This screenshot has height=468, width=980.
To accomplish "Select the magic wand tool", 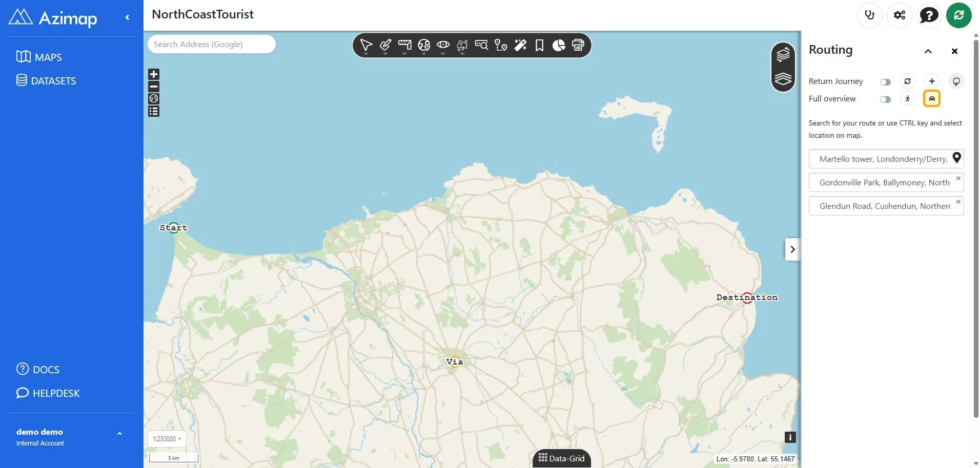I will coord(520,46).
